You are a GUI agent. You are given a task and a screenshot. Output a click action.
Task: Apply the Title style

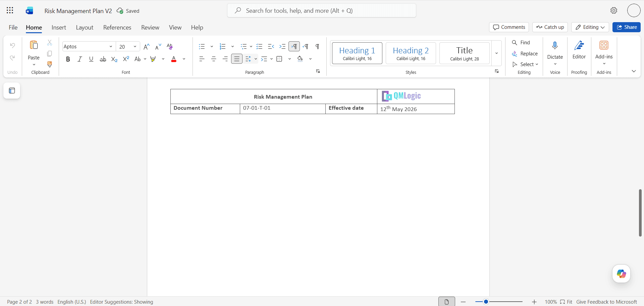[x=465, y=53]
